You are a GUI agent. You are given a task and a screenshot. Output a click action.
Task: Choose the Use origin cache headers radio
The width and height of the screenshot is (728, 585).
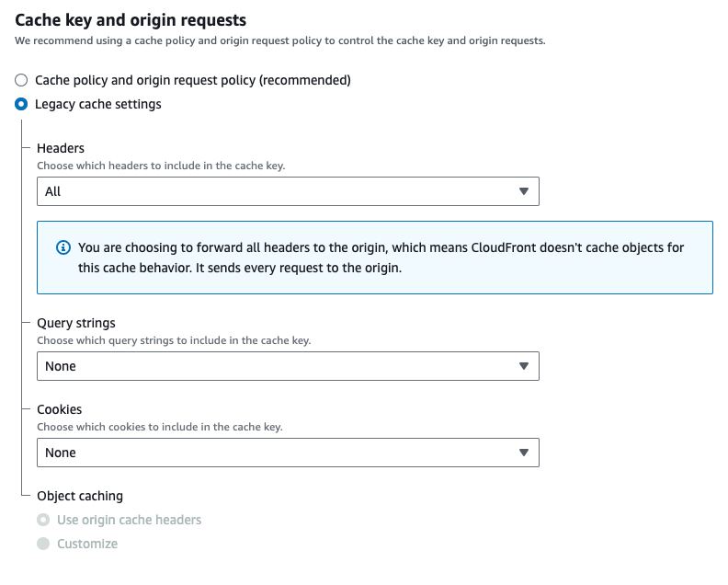tap(43, 520)
